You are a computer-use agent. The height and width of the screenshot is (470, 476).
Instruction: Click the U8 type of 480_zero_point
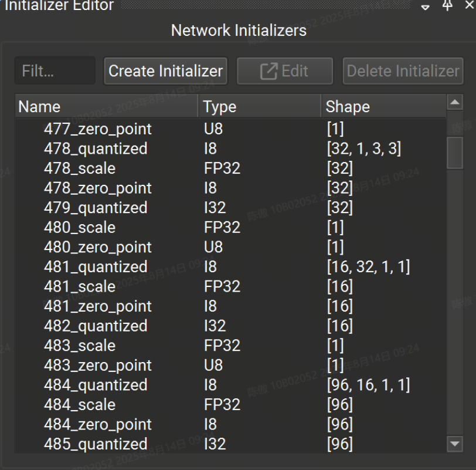coord(213,247)
